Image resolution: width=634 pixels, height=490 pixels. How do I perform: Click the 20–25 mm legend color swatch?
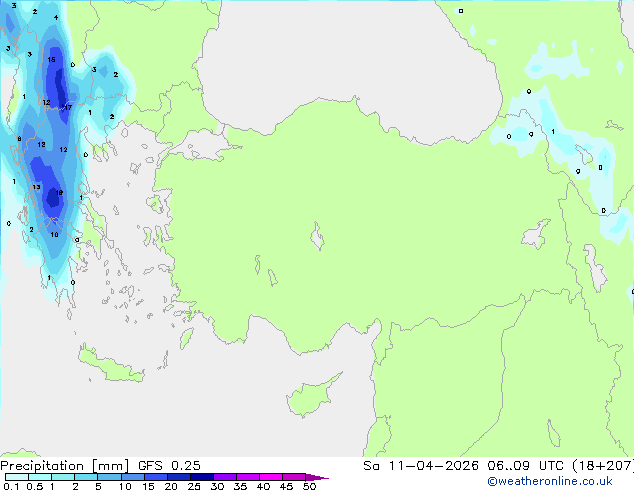[x=179, y=477]
